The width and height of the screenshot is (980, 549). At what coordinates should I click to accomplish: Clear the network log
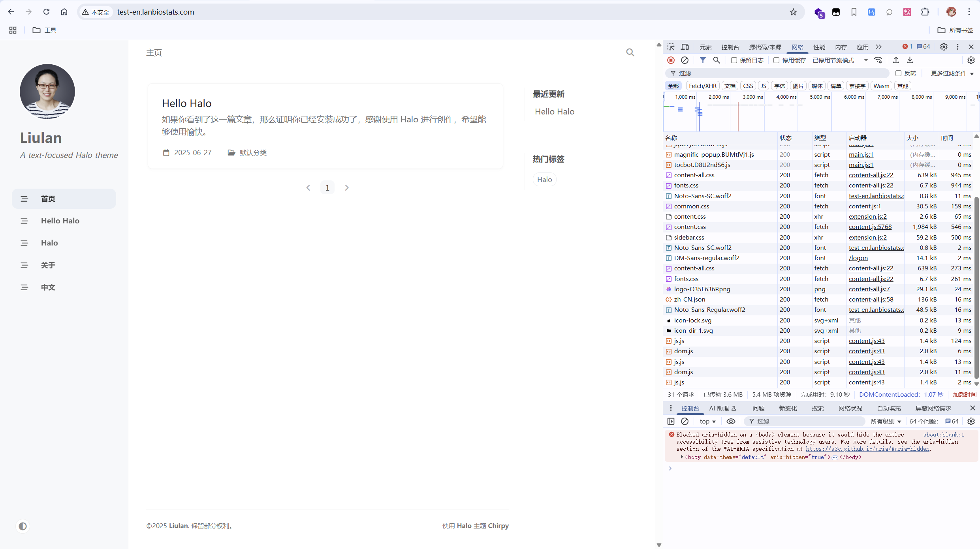click(x=685, y=60)
